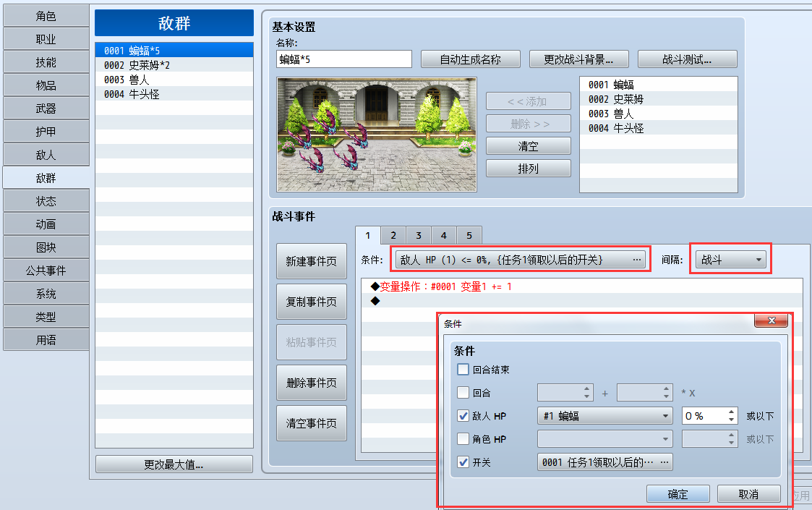Image resolution: width=812 pixels, height=510 pixels.
Task: Open the 系统 tab
Action: coord(46,294)
